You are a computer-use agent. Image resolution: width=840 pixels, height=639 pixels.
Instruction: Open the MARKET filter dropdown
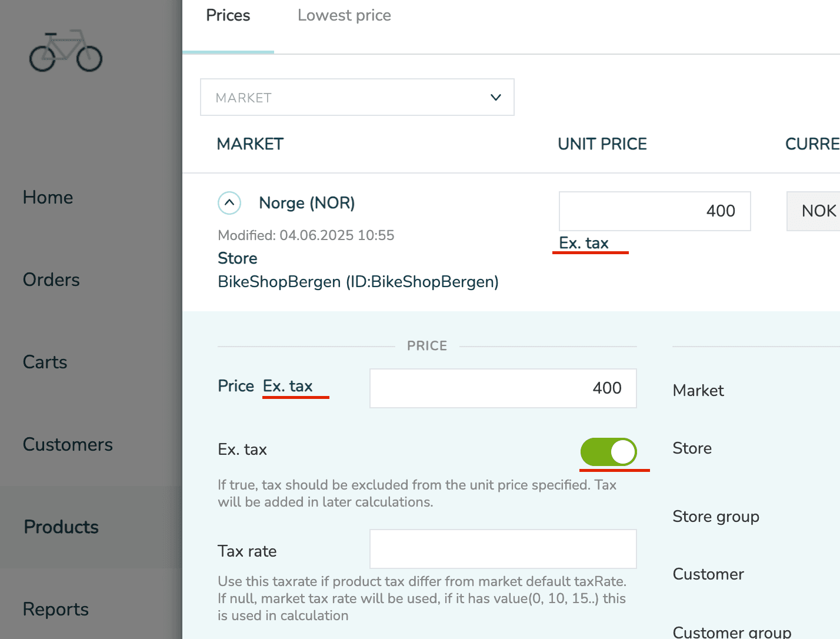pyautogui.click(x=356, y=98)
